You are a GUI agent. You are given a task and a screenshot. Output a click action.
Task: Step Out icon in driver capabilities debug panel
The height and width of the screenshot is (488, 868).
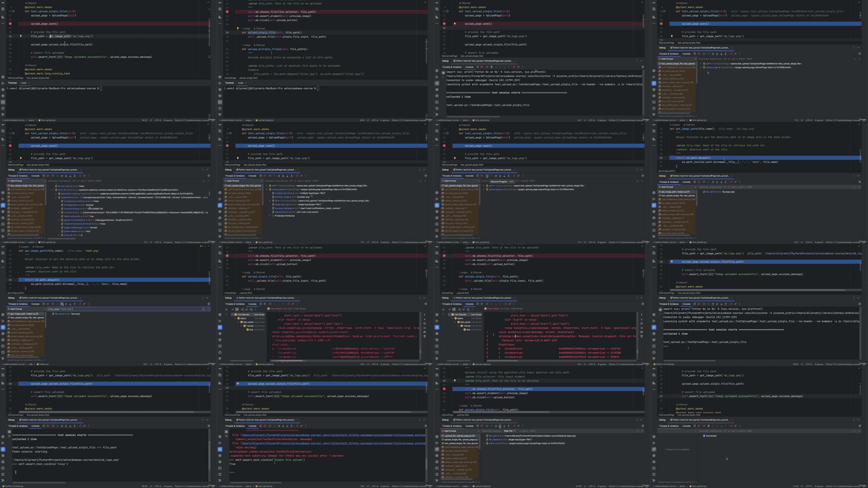[x=75, y=176]
